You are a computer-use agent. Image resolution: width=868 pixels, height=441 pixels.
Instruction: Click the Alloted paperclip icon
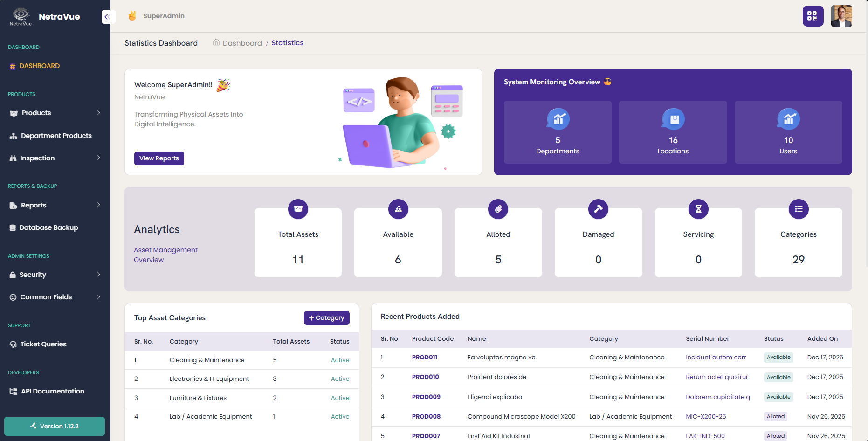coord(498,209)
